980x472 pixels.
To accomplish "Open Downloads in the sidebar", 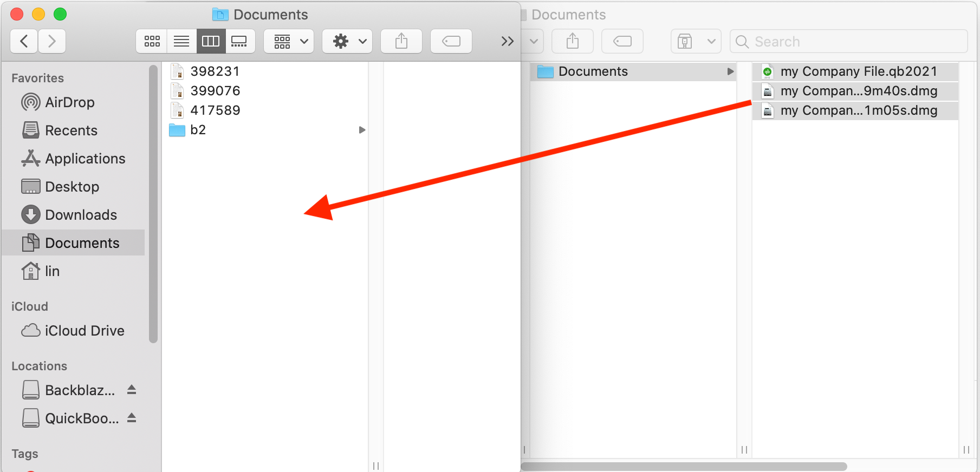I will coord(73,215).
